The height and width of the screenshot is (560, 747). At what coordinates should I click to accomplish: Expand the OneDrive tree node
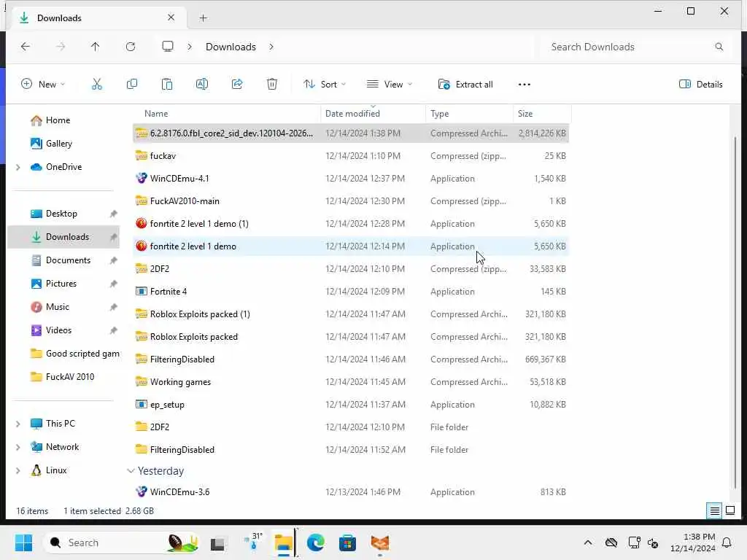click(x=18, y=167)
